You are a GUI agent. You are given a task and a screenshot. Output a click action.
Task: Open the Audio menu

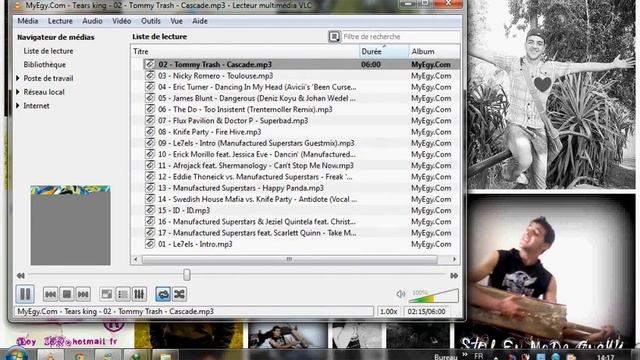pos(92,21)
